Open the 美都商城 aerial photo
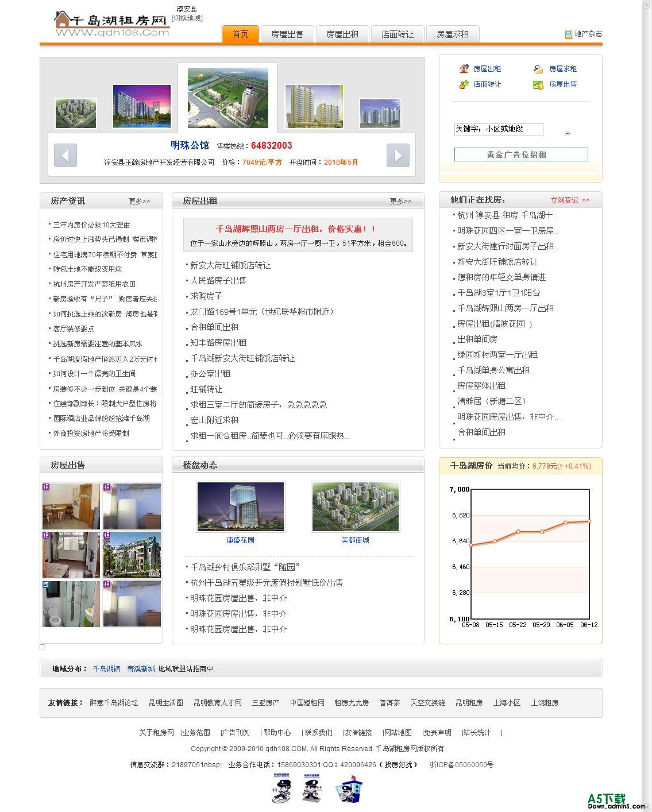652x812 pixels. [355, 507]
